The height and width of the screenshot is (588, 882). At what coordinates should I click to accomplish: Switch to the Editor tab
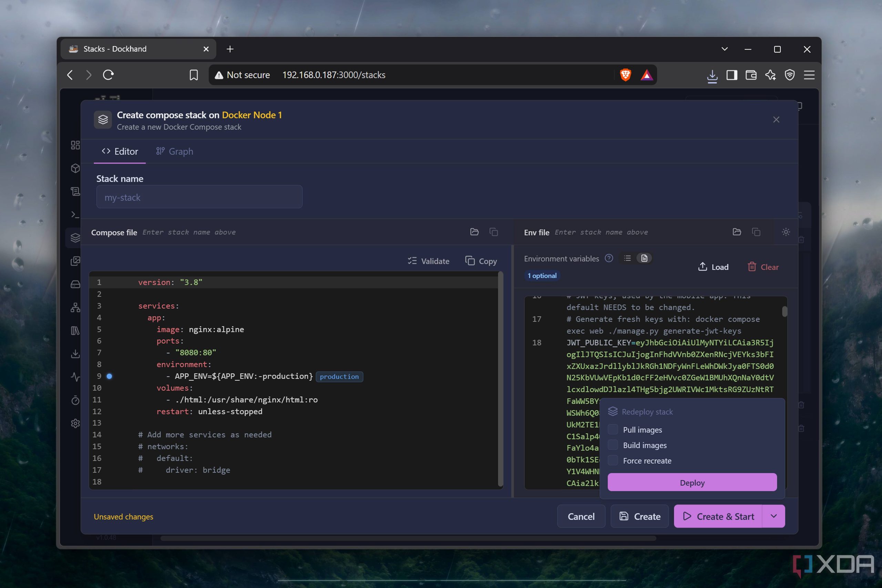(x=120, y=152)
